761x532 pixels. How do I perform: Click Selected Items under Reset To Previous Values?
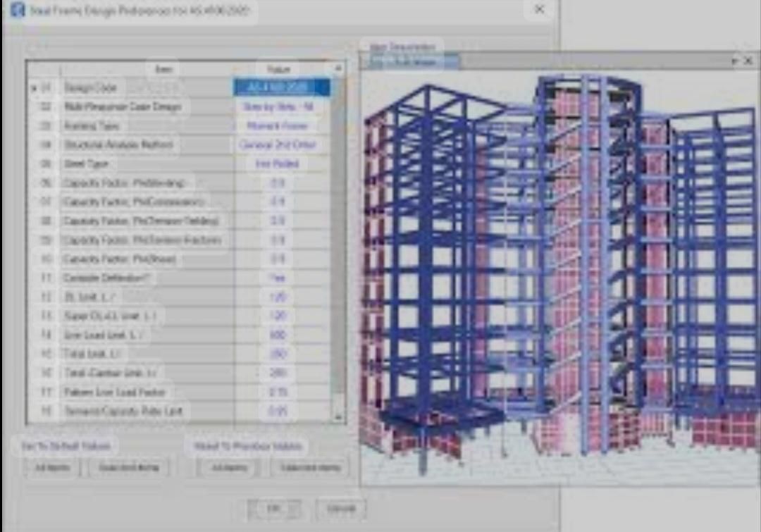click(311, 467)
